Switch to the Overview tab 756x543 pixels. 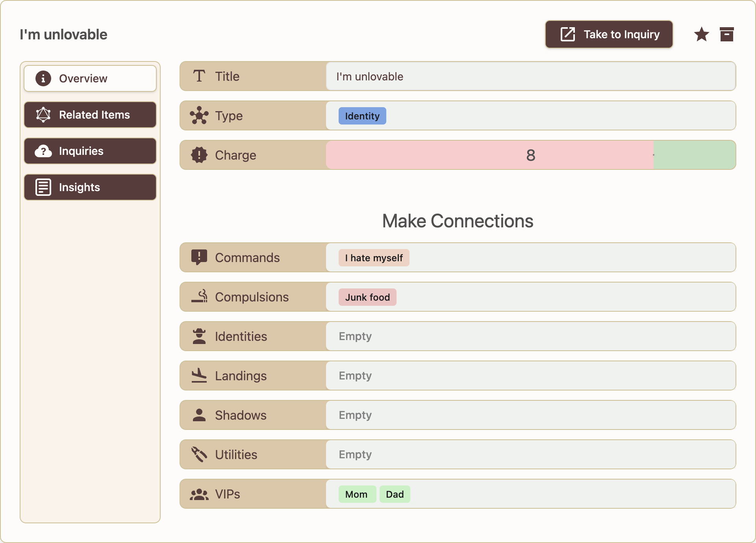90,78
